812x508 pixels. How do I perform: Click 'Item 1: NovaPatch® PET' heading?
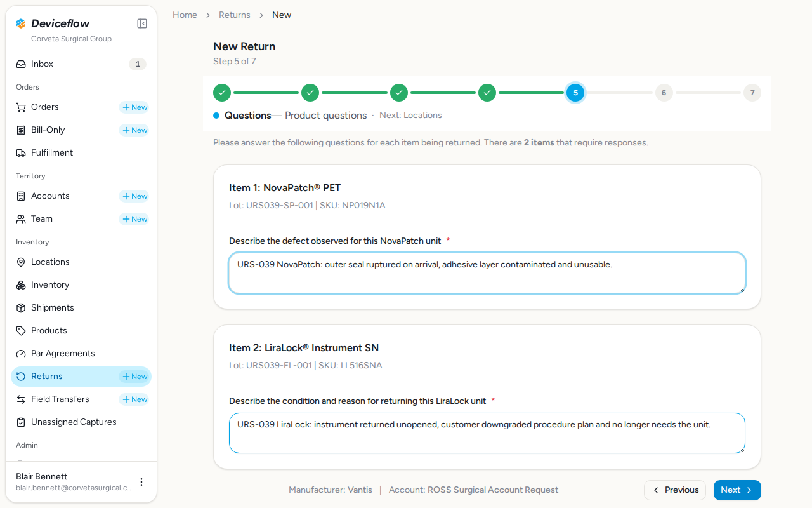pos(285,188)
